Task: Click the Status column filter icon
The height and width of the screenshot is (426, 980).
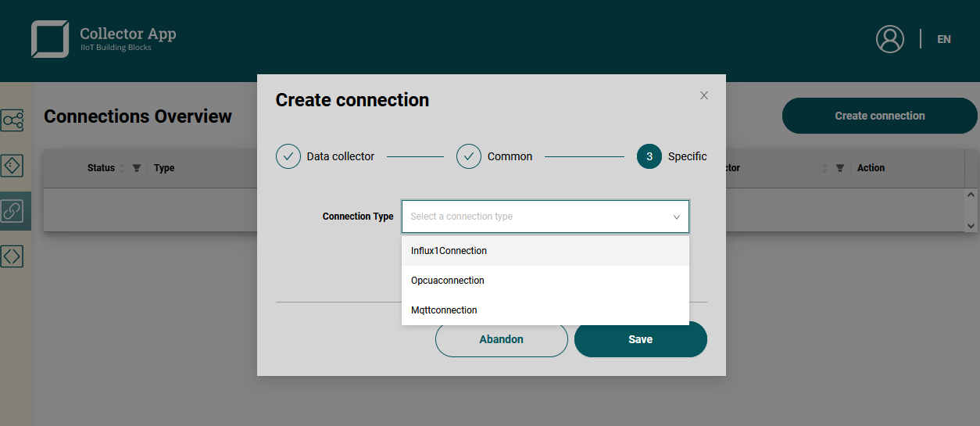Action: point(137,168)
